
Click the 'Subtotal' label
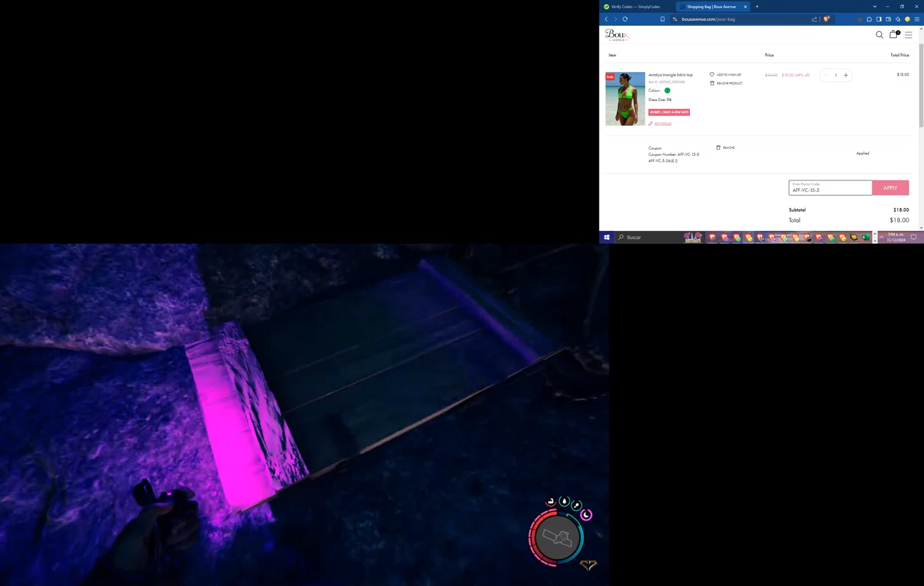click(797, 210)
